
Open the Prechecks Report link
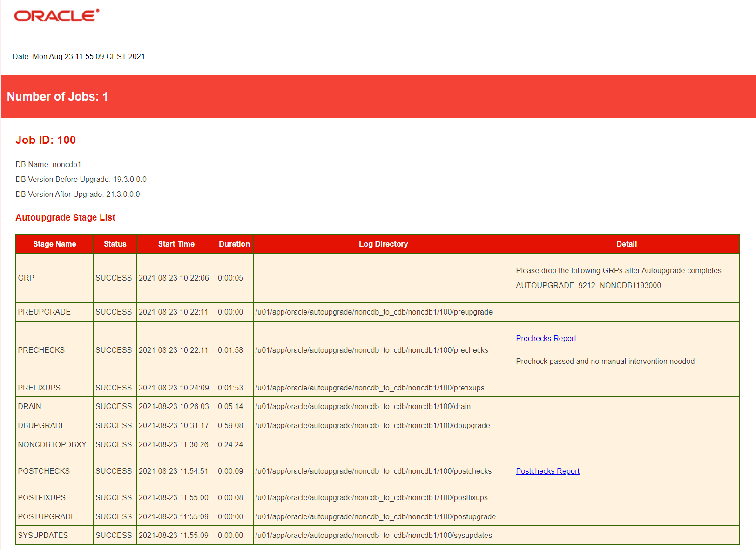[546, 338]
